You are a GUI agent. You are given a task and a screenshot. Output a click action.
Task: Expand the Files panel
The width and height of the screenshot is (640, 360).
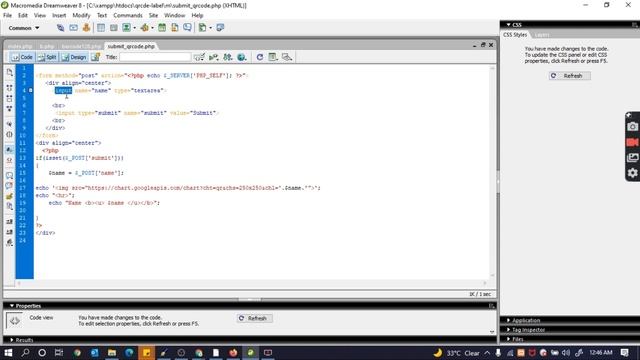[x=508, y=339]
